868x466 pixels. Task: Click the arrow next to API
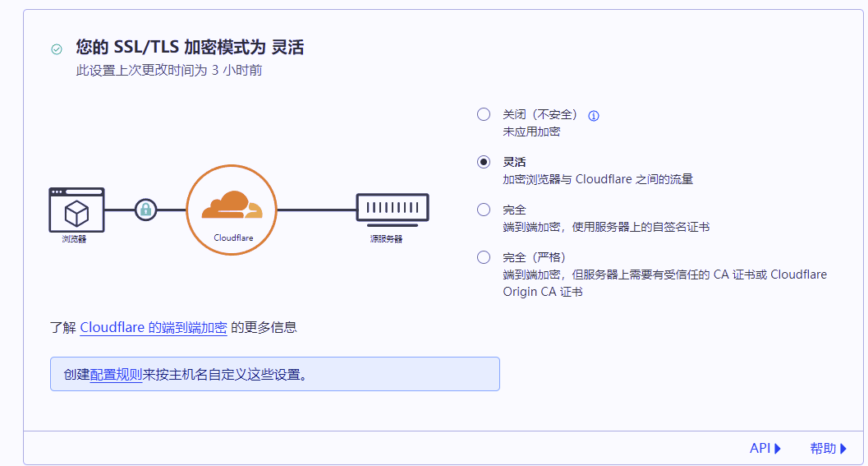778,448
